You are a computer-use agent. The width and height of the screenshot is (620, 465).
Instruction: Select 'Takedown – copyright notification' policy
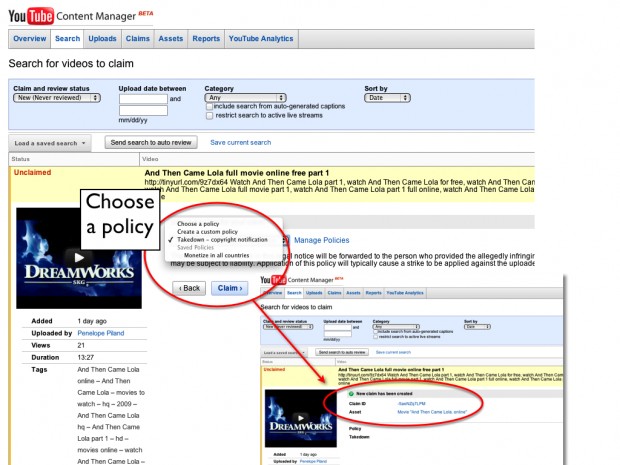tap(222, 240)
